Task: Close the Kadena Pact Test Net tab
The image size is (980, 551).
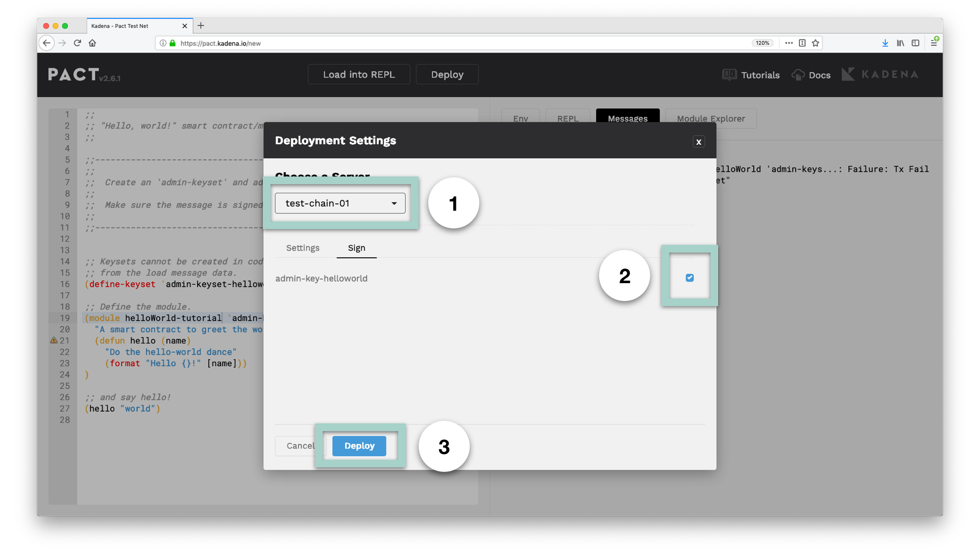Action: coord(184,26)
